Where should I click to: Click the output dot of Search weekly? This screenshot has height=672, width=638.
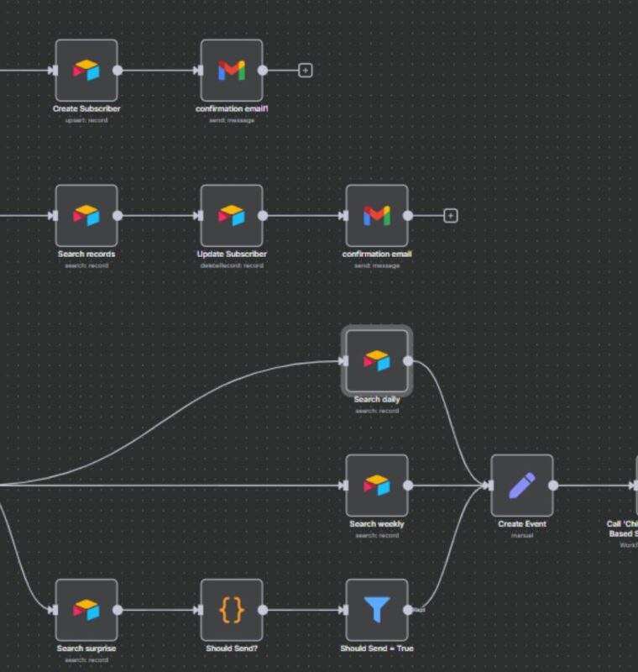click(x=408, y=486)
